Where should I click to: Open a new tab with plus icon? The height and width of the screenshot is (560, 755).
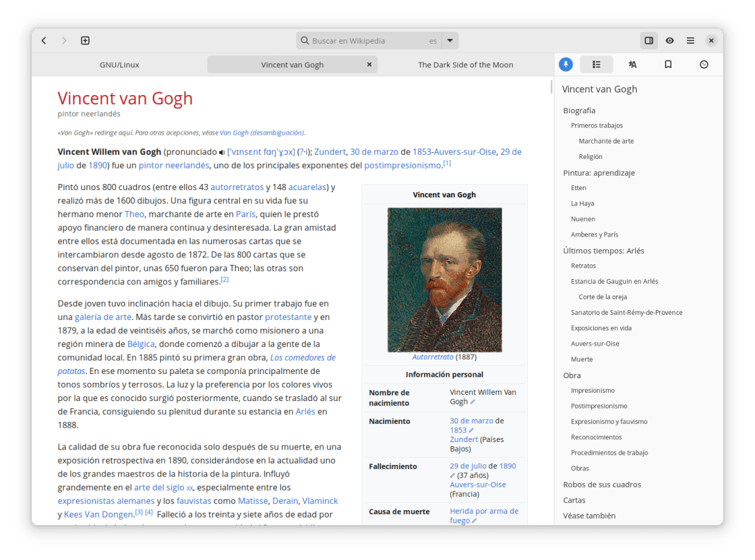(85, 40)
